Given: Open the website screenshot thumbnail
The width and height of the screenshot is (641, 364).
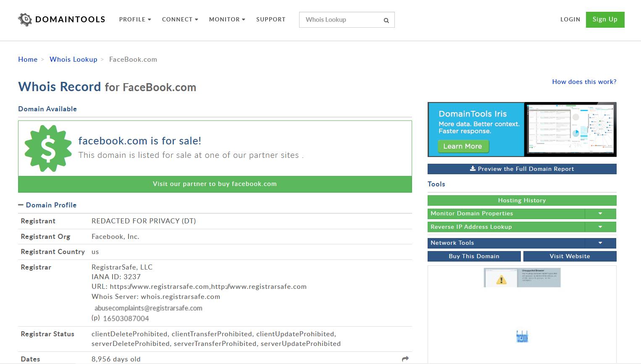Looking at the screenshot, I should (x=522, y=314).
